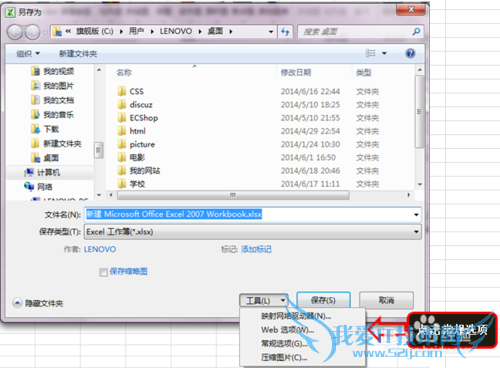Click the 学校 folder icon
Viewport: 500px width, 368px height.
pyautogui.click(x=122, y=183)
